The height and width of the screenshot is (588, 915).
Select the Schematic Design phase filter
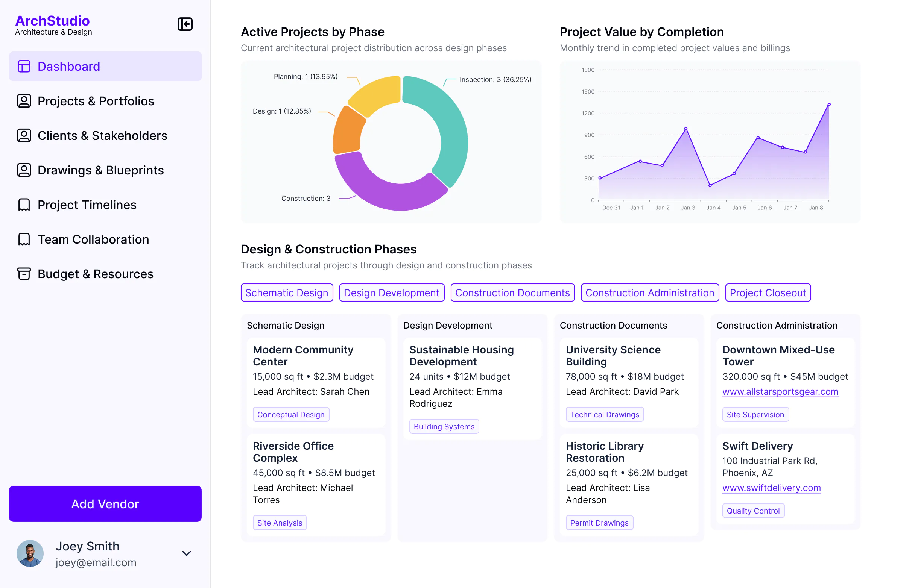[287, 293]
